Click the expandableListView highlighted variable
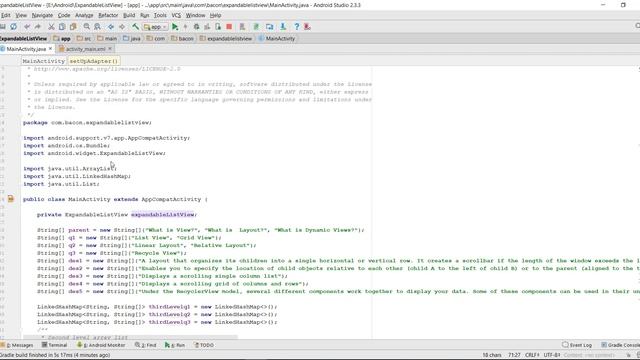The height and width of the screenshot is (360, 640). coord(162,214)
